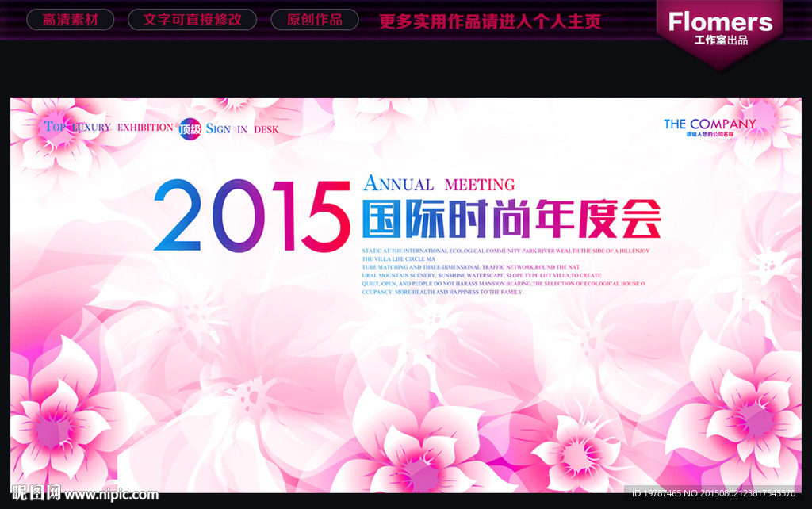Select the ANNUAL MEETING heading
812x509 pixels.
coord(439,183)
